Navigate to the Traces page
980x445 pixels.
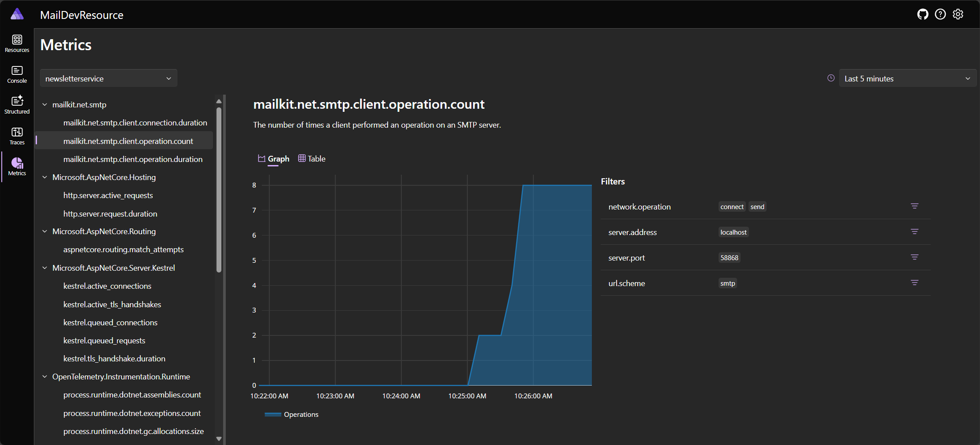17,136
